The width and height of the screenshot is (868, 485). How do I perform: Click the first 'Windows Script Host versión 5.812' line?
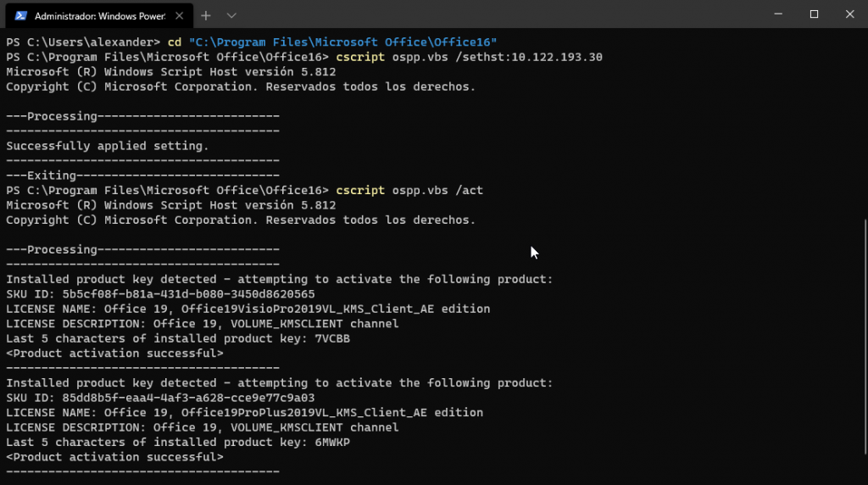click(171, 72)
